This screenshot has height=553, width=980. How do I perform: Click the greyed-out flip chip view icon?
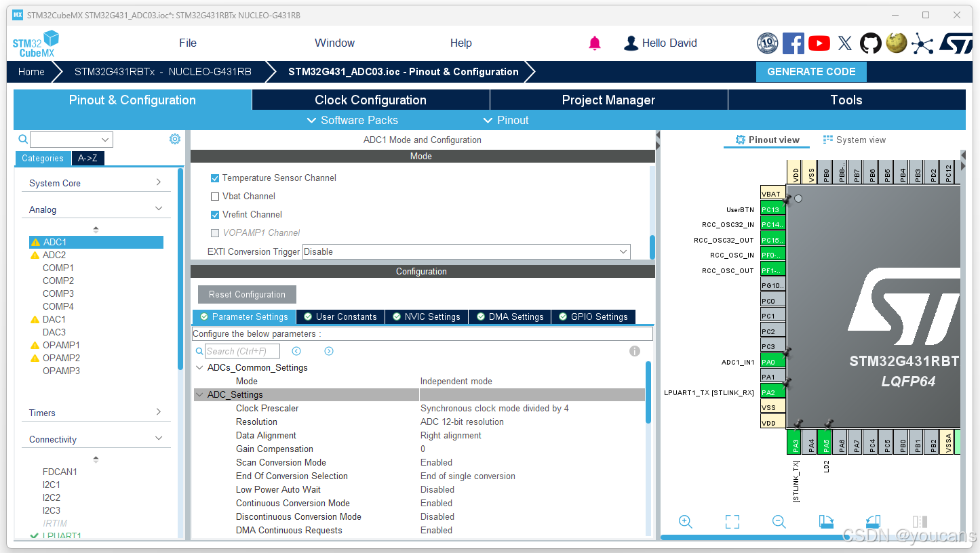[920, 522]
